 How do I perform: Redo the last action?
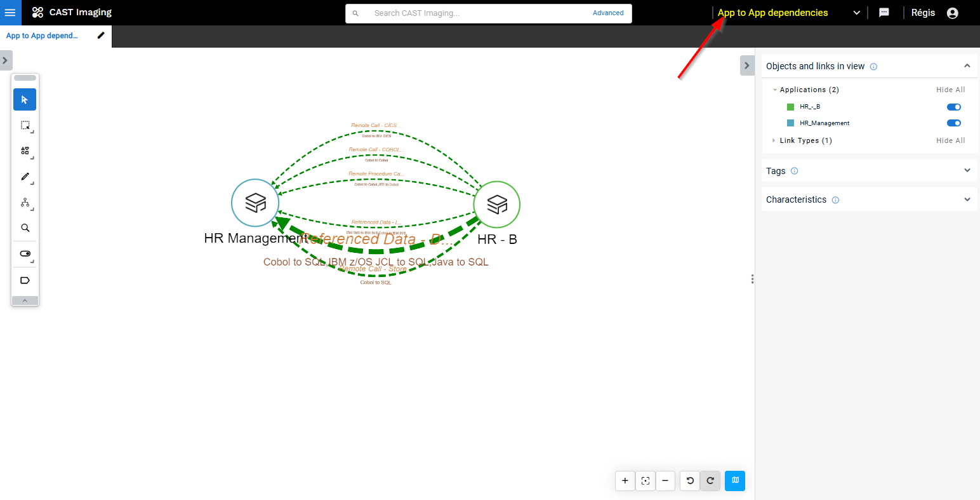click(x=710, y=481)
